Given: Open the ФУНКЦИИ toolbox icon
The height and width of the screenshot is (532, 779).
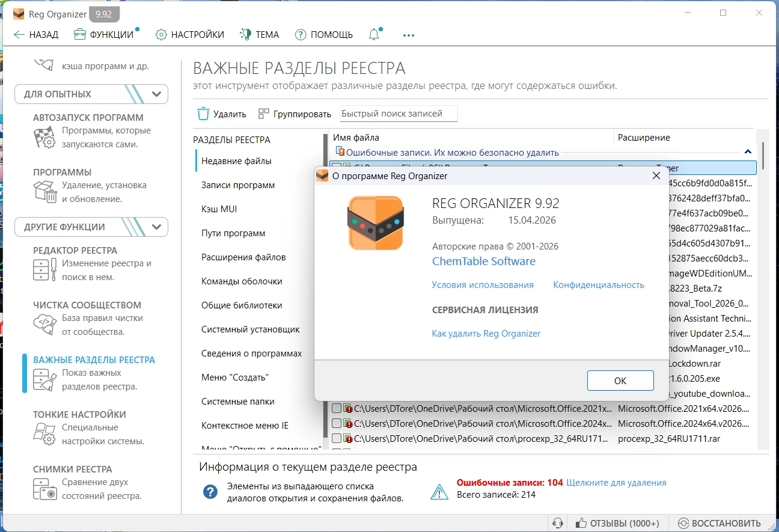Looking at the screenshot, I should tap(80, 34).
